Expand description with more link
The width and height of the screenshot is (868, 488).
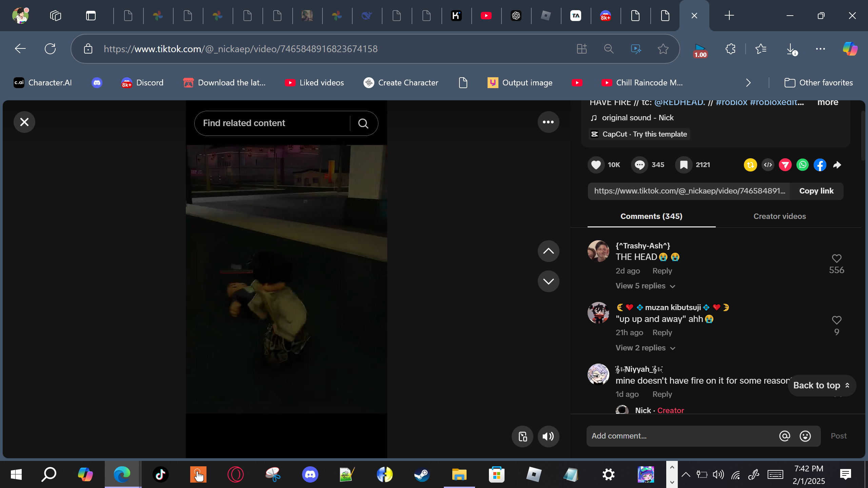click(x=828, y=102)
